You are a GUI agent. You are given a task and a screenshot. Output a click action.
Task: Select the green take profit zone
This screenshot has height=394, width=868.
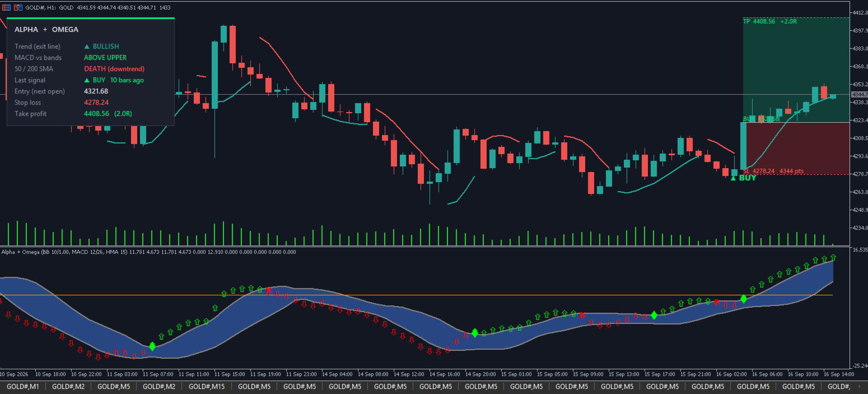tap(796, 69)
